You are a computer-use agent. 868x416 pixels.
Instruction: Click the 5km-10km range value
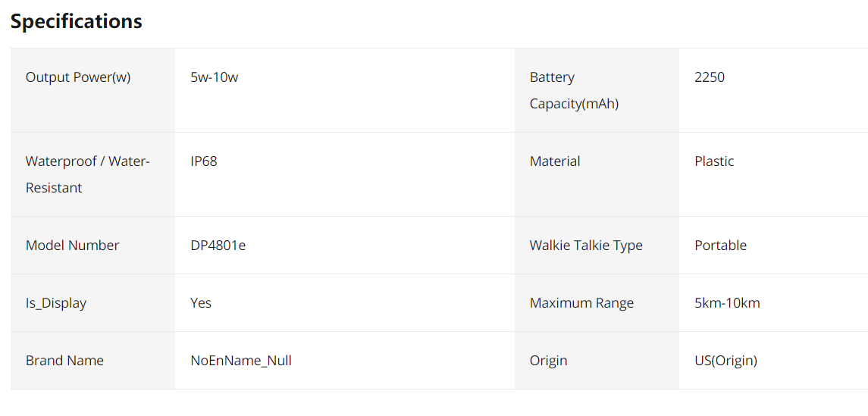click(x=728, y=303)
